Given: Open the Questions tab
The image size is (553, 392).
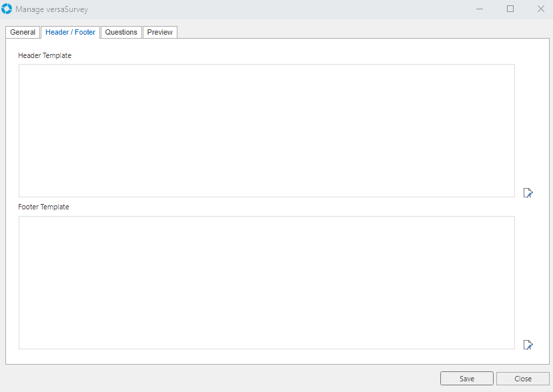Looking at the screenshot, I should [x=121, y=32].
